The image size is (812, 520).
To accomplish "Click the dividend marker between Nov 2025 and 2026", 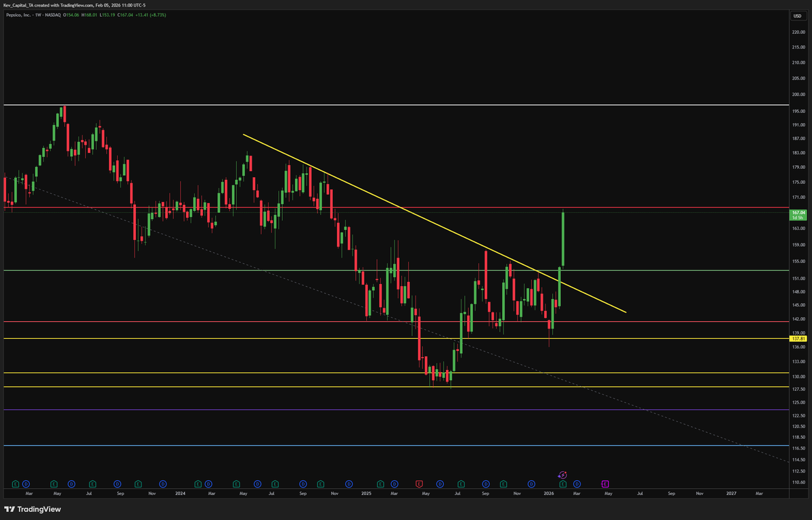I will coord(531,483).
